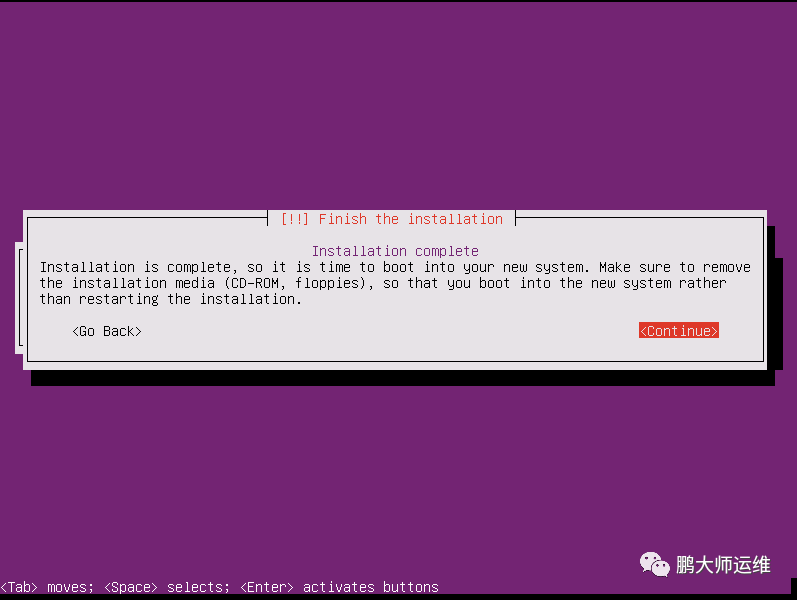
Task: Click the blank gray area between both buttons
Action: tap(390, 331)
